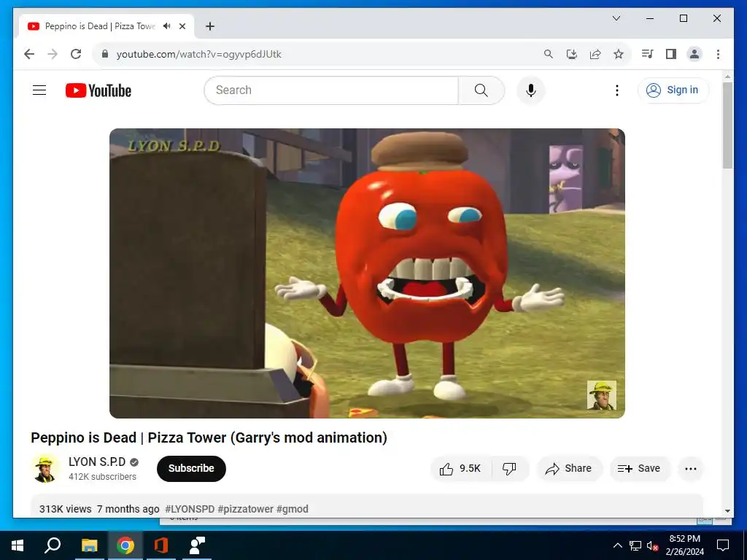Image resolution: width=747 pixels, height=560 pixels.
Task: Open the LYON S.P.D channel name link
Action: [97, 462]
